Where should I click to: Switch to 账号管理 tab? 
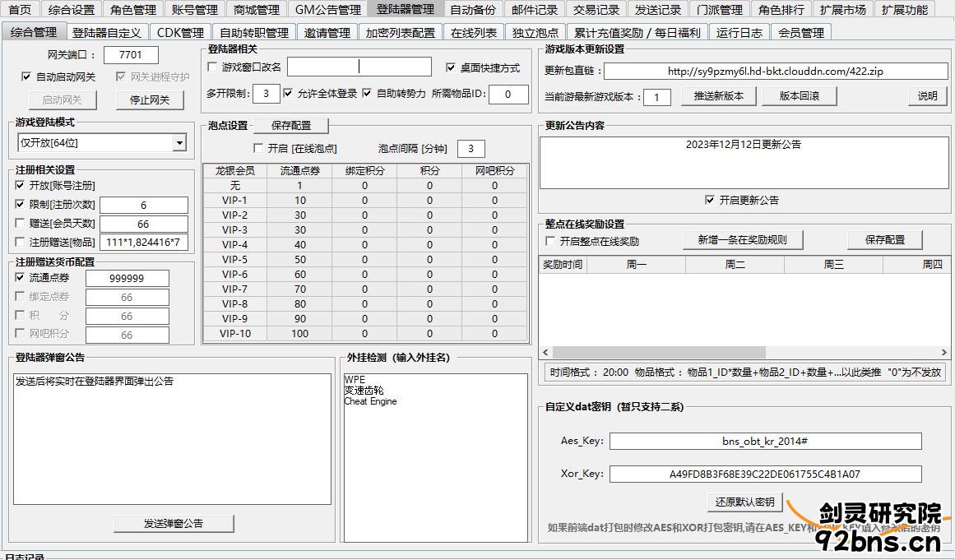[194, 10]
